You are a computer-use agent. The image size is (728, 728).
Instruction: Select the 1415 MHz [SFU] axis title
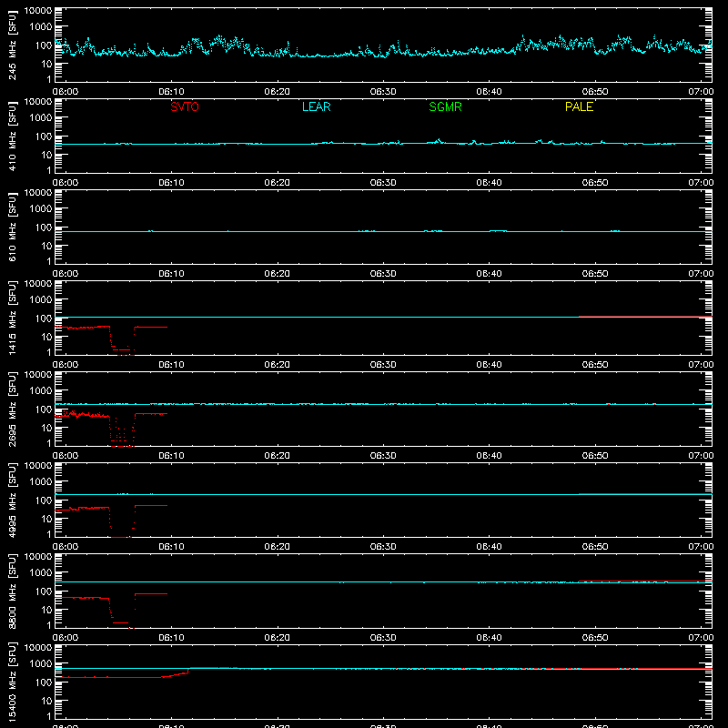click(x=12, y=318)
